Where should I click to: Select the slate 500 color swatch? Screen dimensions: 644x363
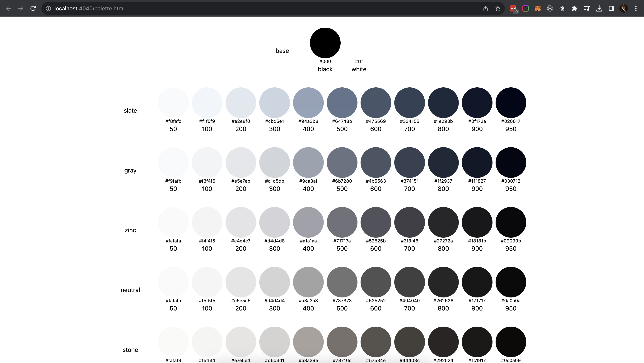(342, 103)
